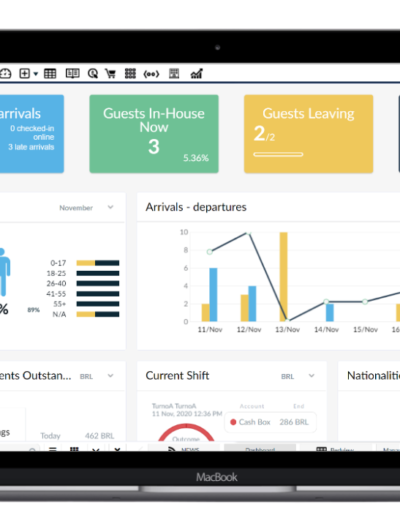Click the channel broadcast signal icon
Viewport: 400px width, 516px height.
pyautogui.click(x=151, y=74)
